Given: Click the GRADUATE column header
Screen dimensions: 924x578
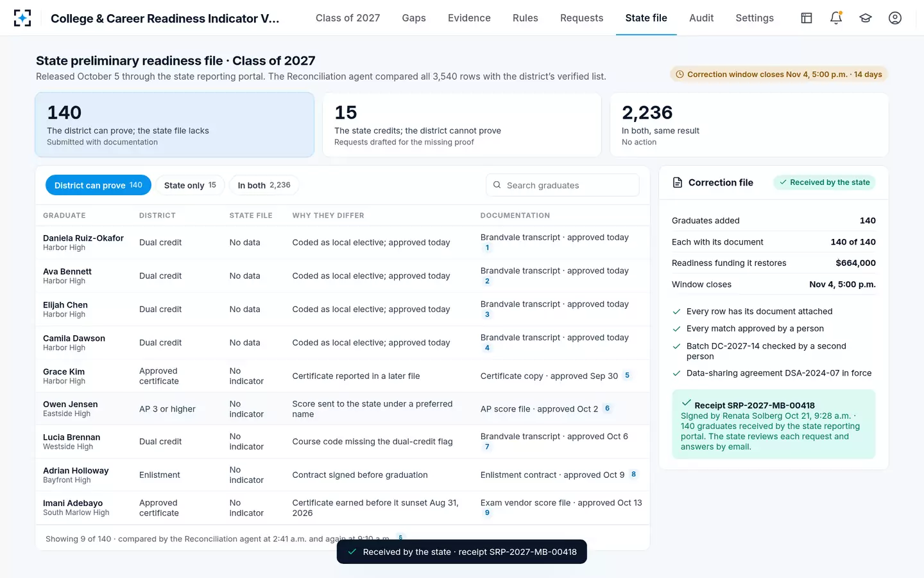Looking at the screenshot, I should tap(64, 215).
